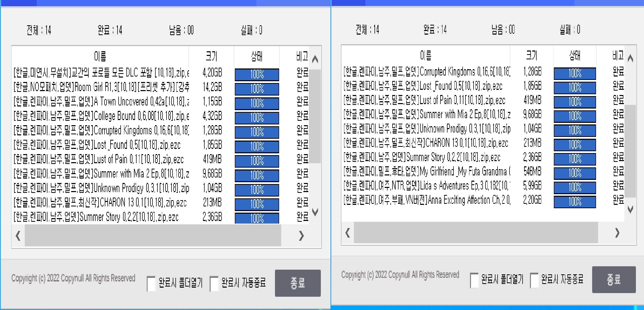
Task: Click scroll up arrow in right list
Action: pyautogui.click(x=630, y=59)
